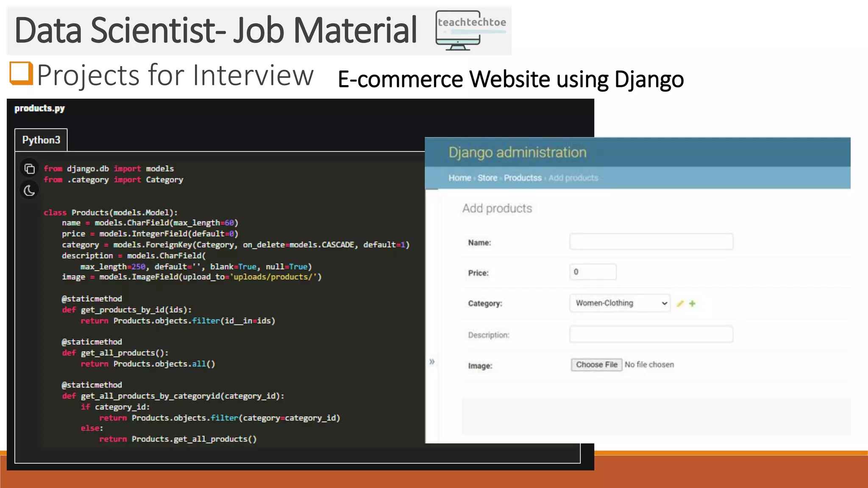Click the 'from django.db import models' line
This screenshot has width=868, height=488.
click(109, 169)
